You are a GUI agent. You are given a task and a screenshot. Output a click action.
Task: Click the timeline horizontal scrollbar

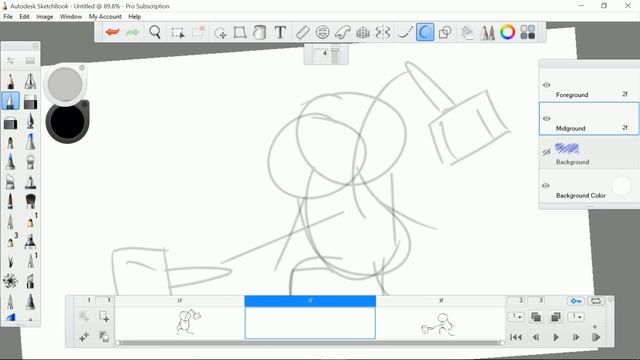310,343
